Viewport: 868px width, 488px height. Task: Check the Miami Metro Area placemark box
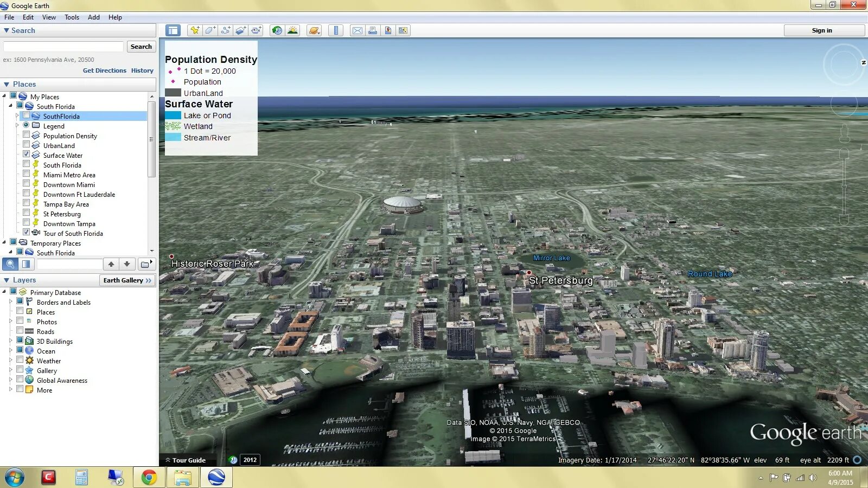tap(26, 174)
